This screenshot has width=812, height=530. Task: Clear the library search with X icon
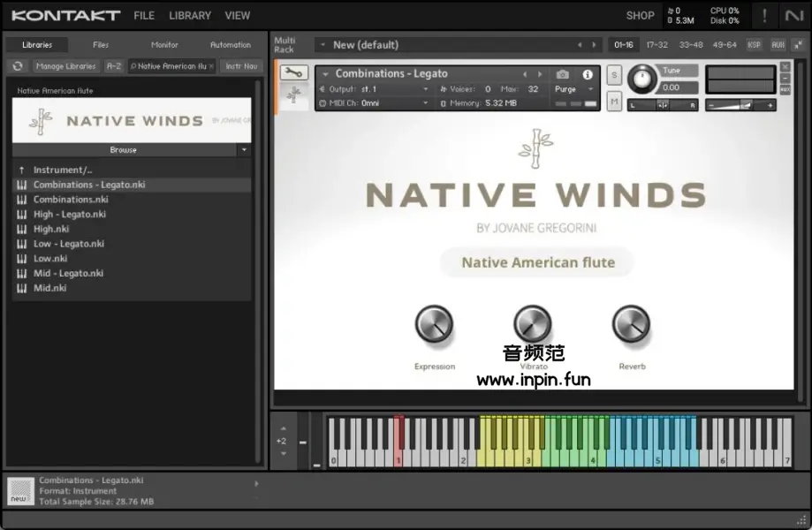pyautogui.click(x=211, y=66)
